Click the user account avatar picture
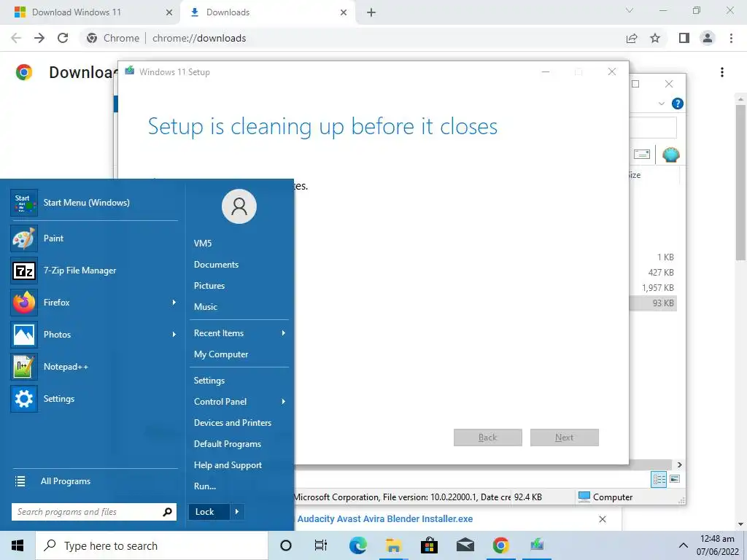This screenshot has width=747, height=560. [239, 206]
